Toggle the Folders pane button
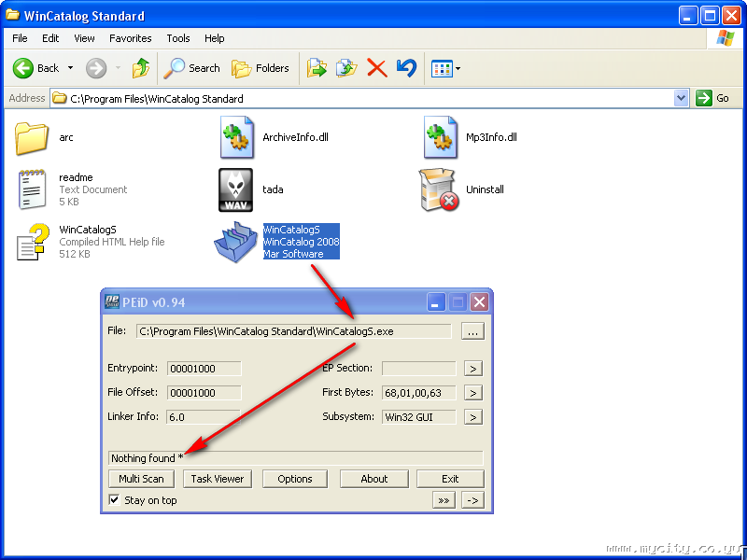 pos(261,68)
